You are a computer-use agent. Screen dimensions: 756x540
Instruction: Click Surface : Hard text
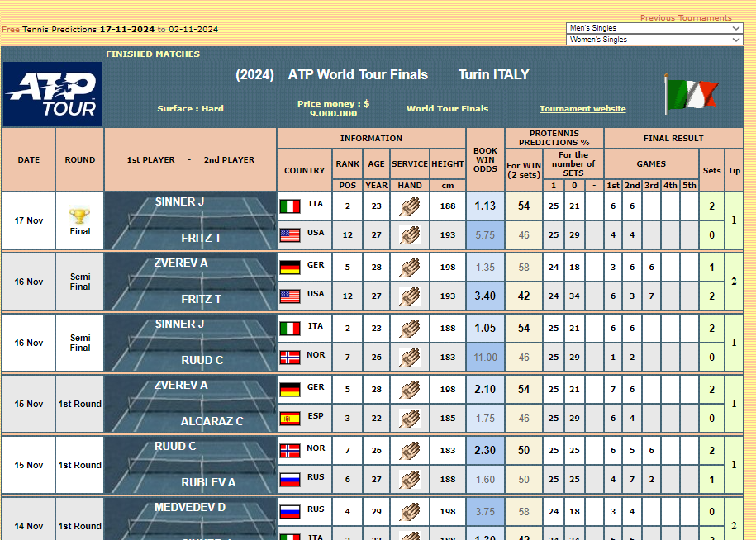[x=191, y=108]
